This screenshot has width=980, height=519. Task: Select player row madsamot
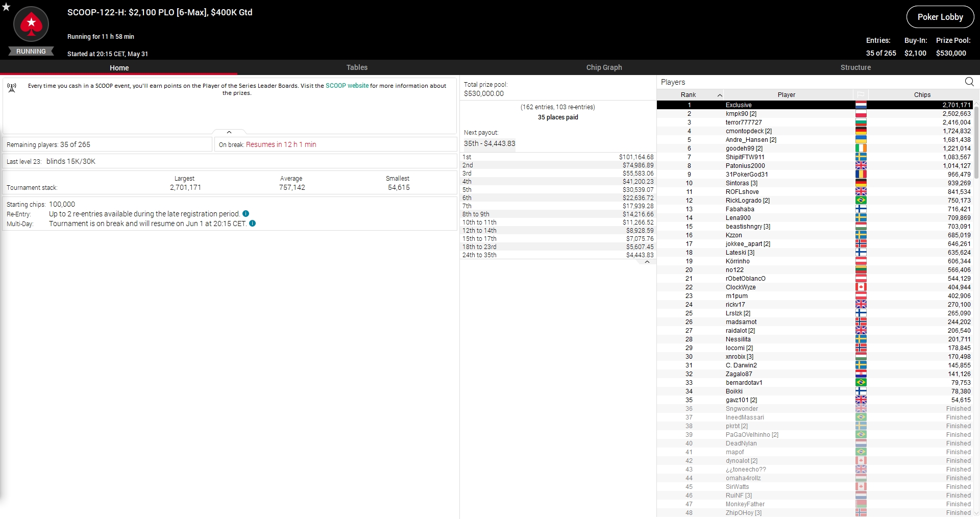(x=815, y=322)
